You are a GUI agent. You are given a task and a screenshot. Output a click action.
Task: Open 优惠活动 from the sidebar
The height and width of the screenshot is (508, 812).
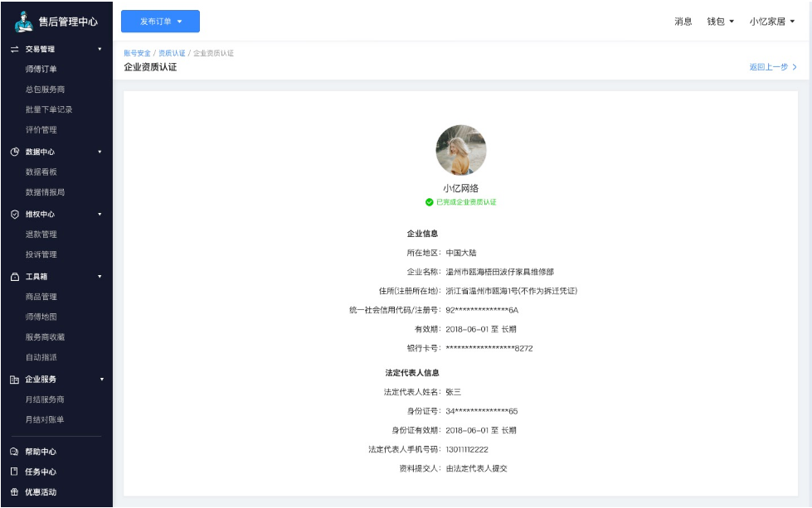click(x=41, y=492)
